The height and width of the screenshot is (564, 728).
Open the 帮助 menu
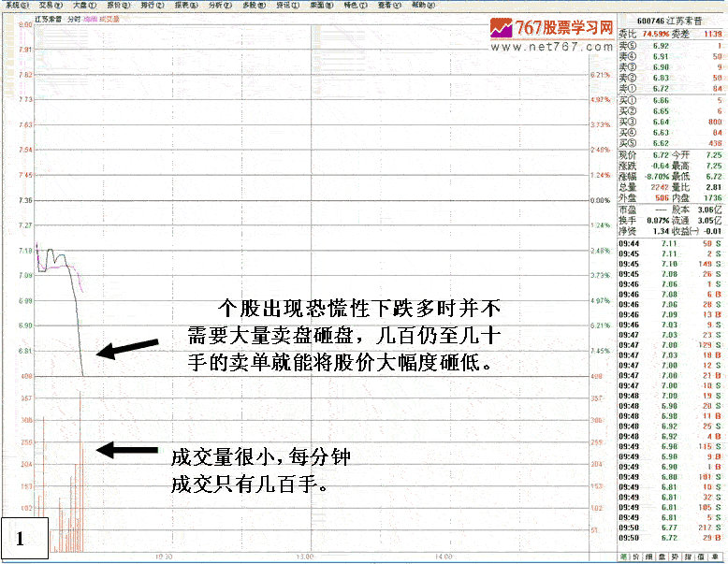click(x=416, y=5)
